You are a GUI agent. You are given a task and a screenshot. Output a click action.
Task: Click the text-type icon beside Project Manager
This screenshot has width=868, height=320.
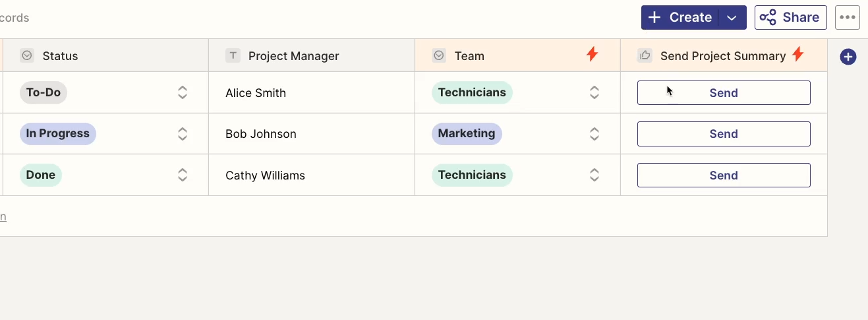233,56
